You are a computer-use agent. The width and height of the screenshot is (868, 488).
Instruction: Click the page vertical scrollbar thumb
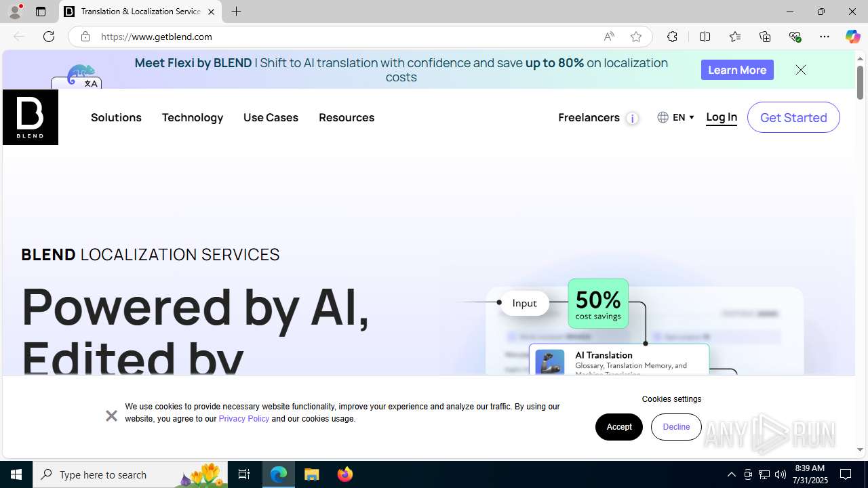coord(860,83)
